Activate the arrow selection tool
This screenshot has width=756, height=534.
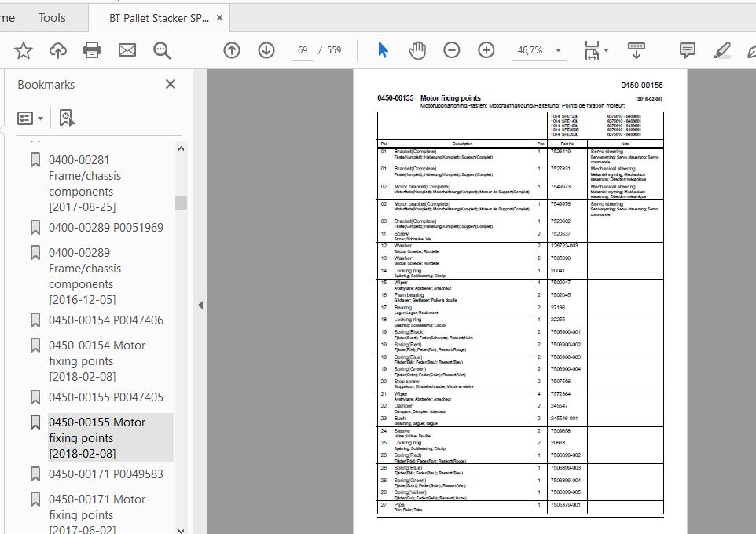coord(383,50)
